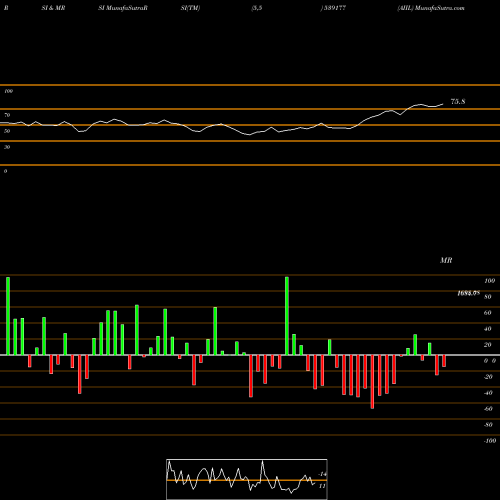Click the MR axis label -40
The width and height of the screenshot is (500, 500).
click(x=488, y=393)
